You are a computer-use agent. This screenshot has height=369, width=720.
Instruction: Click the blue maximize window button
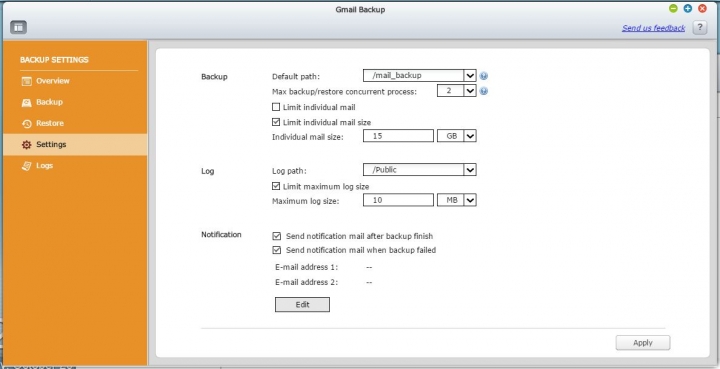point(687,8)
